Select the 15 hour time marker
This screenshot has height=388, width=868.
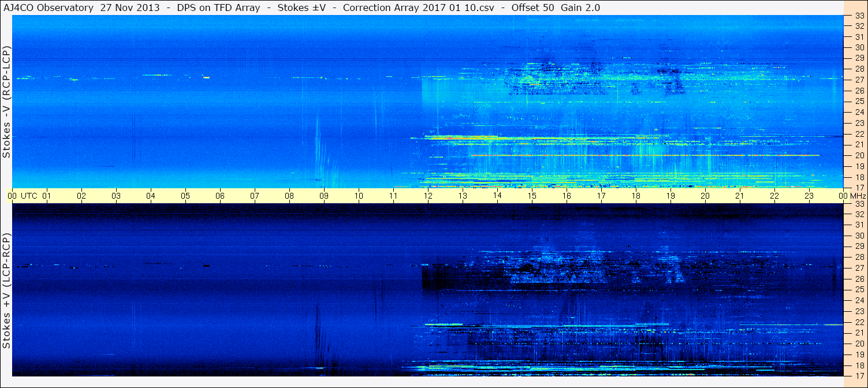tap(532, 196)
